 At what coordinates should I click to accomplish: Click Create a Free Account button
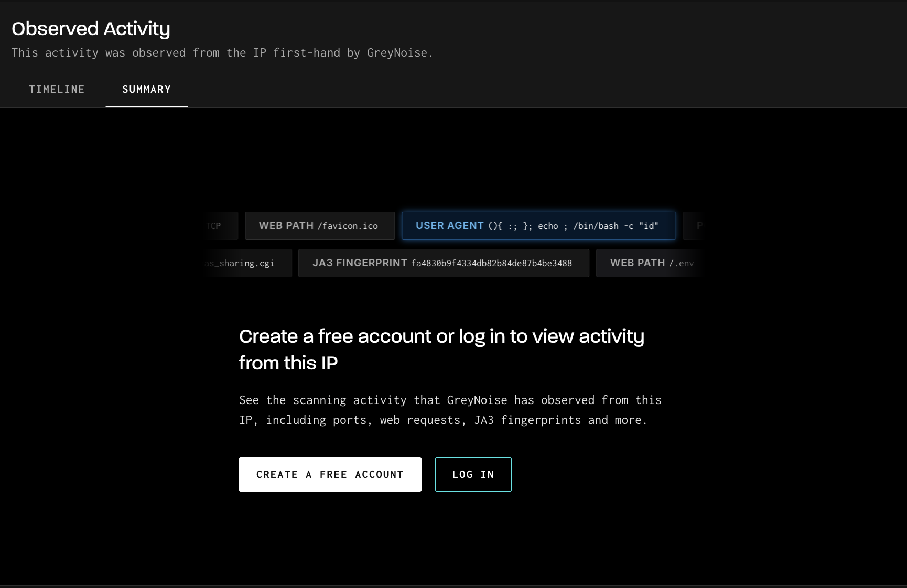[330, 474]
